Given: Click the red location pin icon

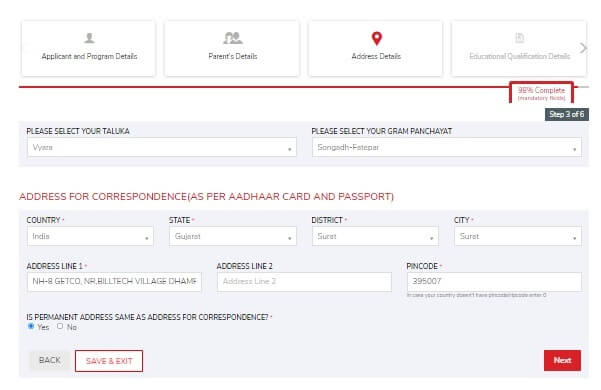Looking at the screenshot, I should click(x=377, y=38).
